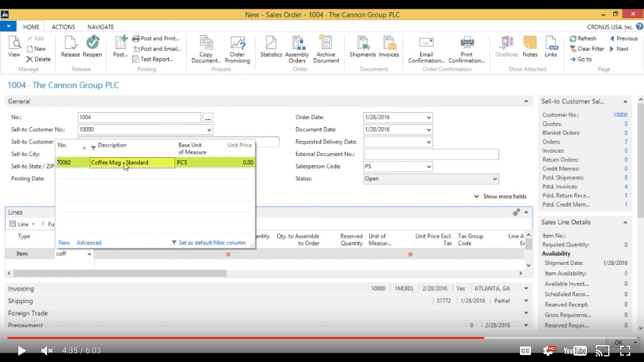Click Email Confirmation...
This screenshot has height=362, width=644.
426,49
